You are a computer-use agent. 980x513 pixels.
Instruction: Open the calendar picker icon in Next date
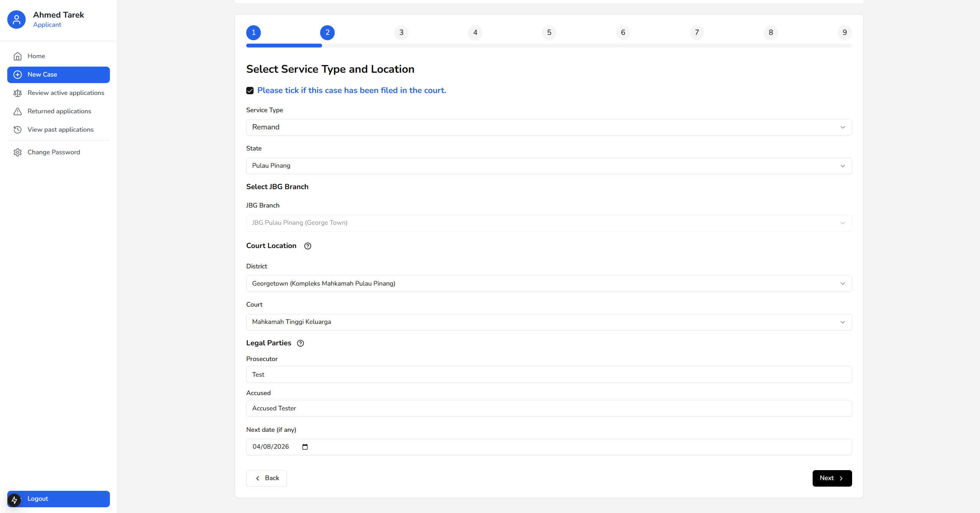305,447
